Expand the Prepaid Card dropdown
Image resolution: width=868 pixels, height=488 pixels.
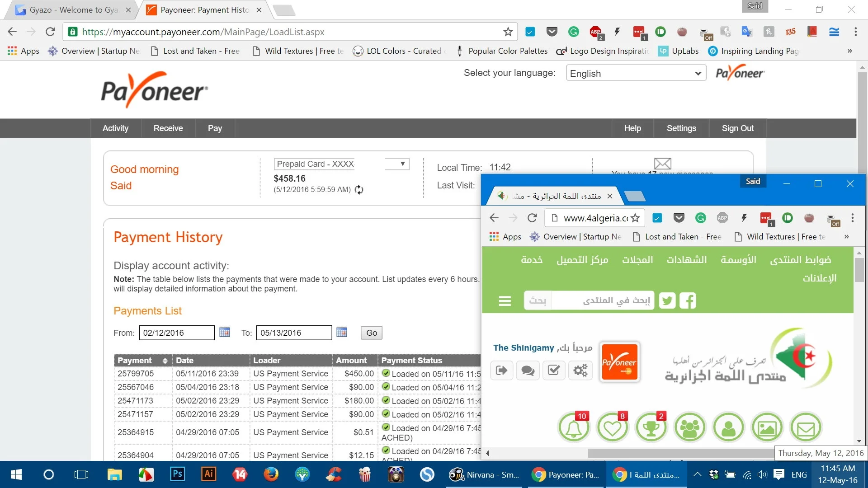tap(402, 164)
